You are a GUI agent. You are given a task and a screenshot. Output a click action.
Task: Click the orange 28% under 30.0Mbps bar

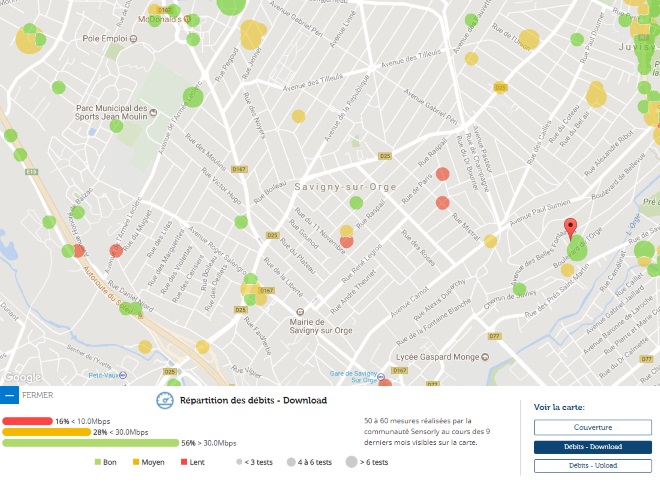point(47,432)
